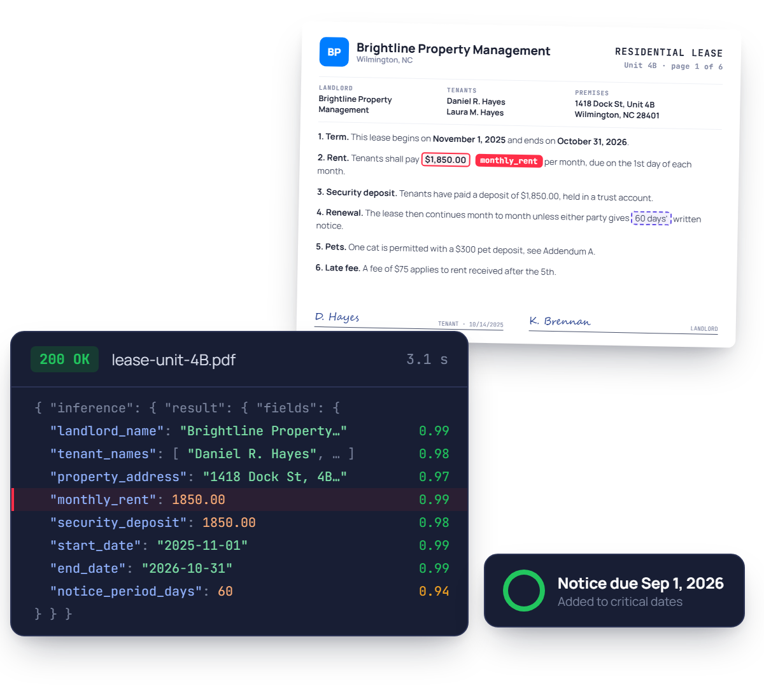
Task: Select the file name "lease-unit-4B.pdf"
Action: click(174, 360)
